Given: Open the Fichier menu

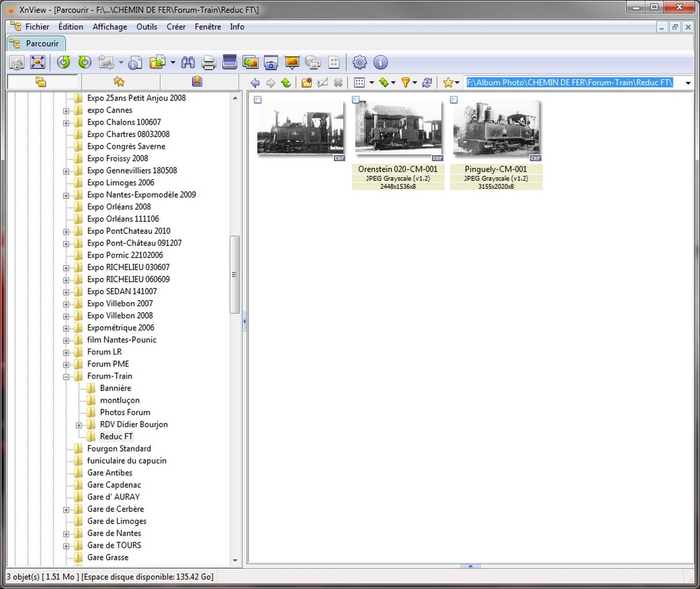Looking at the screenshot, I should click(37, 27).
